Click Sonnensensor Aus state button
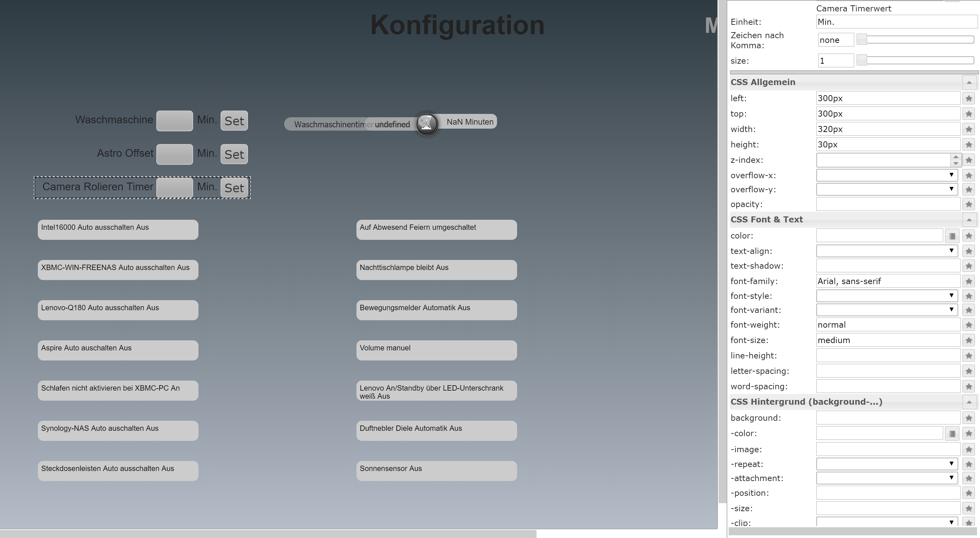The height and width of the screenshot is (538, 980). click(436, 471)
